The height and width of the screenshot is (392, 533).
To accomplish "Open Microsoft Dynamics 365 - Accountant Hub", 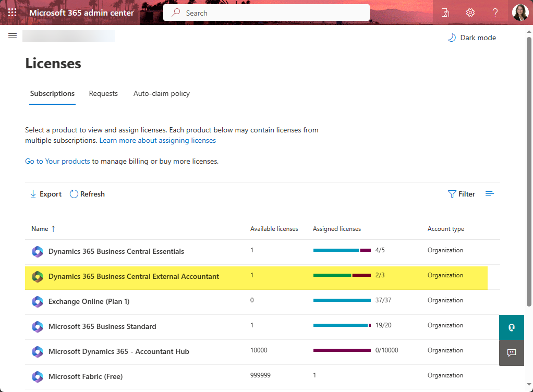I will tap(118, 351).
